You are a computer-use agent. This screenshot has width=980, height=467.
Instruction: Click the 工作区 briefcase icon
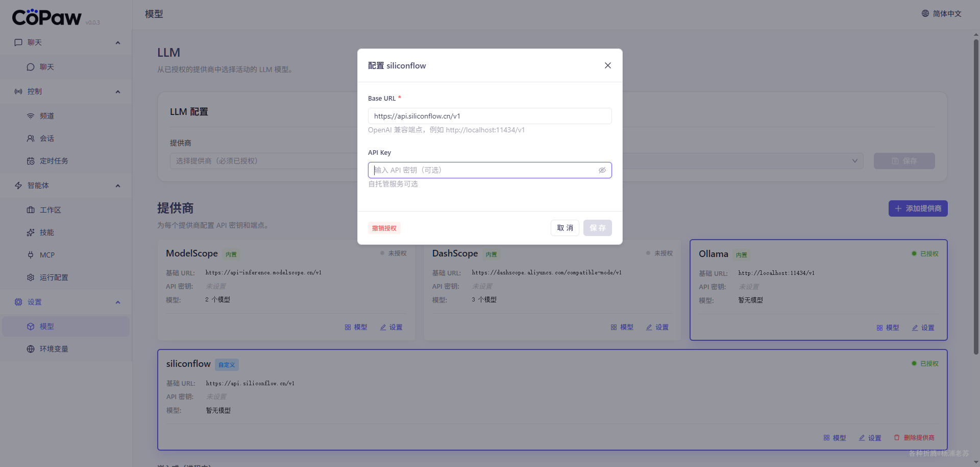[x=31, y=210]
